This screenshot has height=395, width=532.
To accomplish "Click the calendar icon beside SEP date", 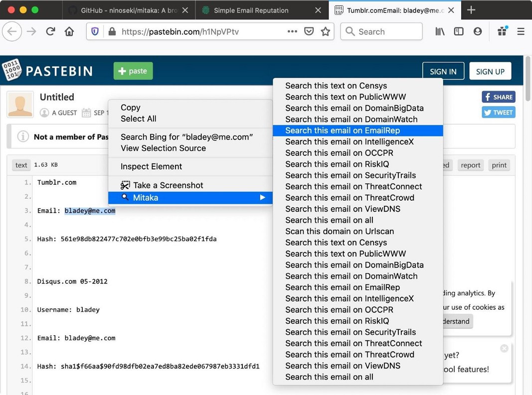I will point(86,113).
